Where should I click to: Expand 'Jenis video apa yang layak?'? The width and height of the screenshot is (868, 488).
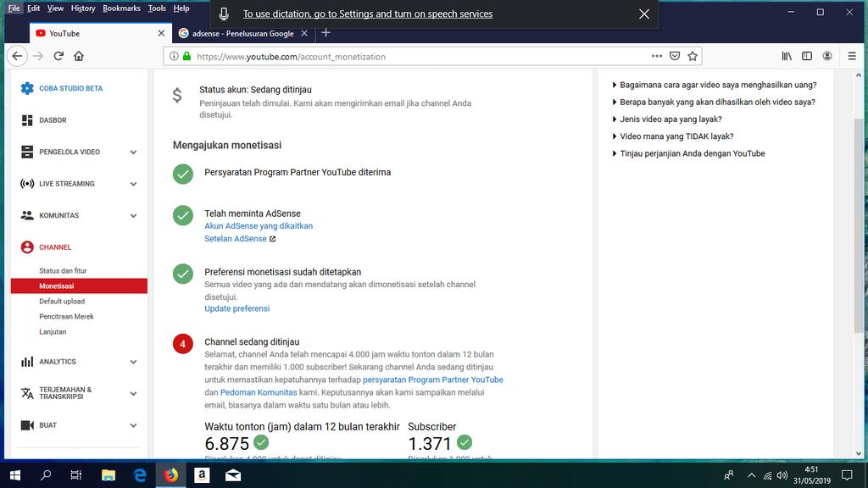tap(667, 119)
